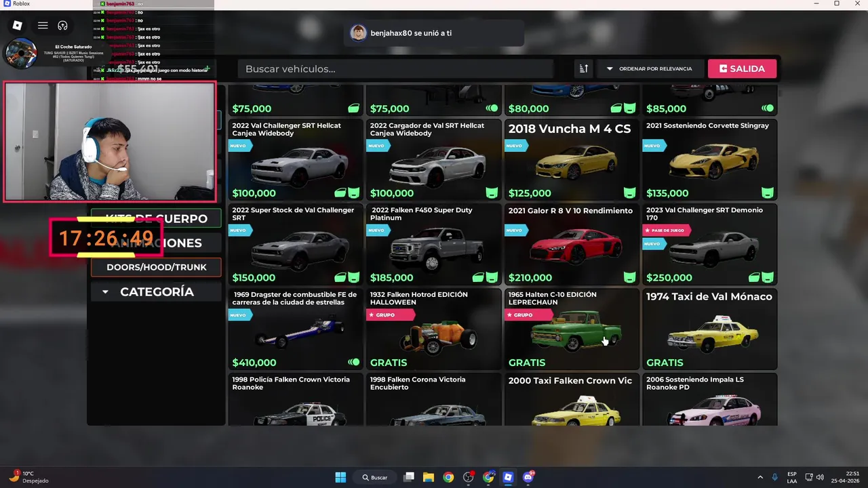Select the 2021 Galor R 8 V 10 car
Screen dimensions: 868x488
click(x=572, y=245)
